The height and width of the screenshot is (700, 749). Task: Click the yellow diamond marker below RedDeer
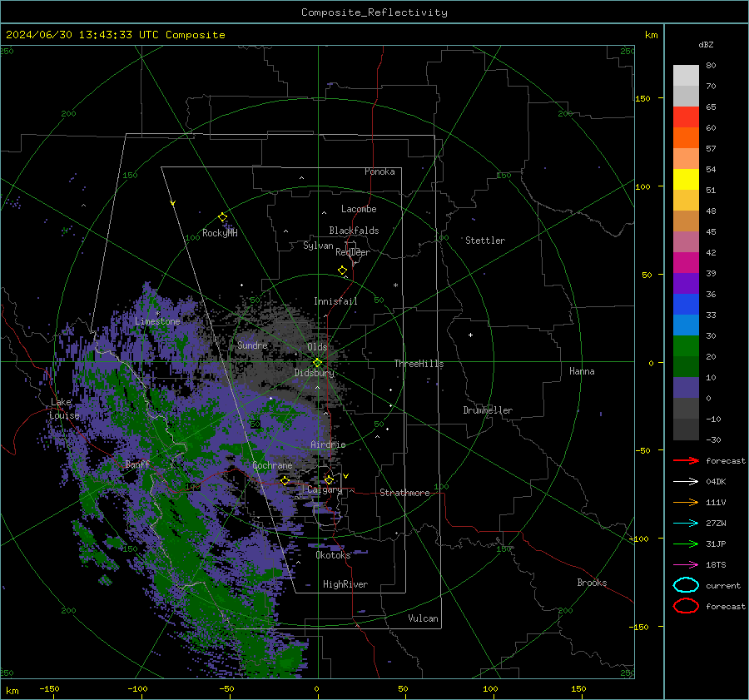pyautogui.click(x=343, y=271)
